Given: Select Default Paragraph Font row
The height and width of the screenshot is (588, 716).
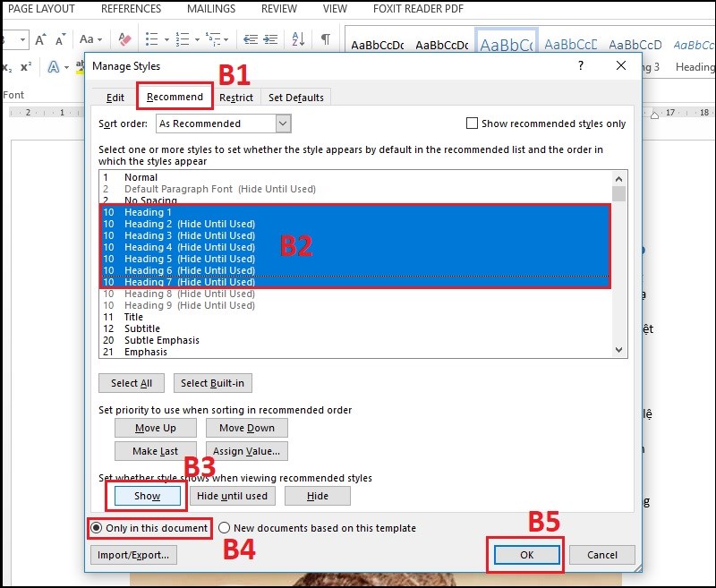Looking at the screenshot, I should 355,189.
